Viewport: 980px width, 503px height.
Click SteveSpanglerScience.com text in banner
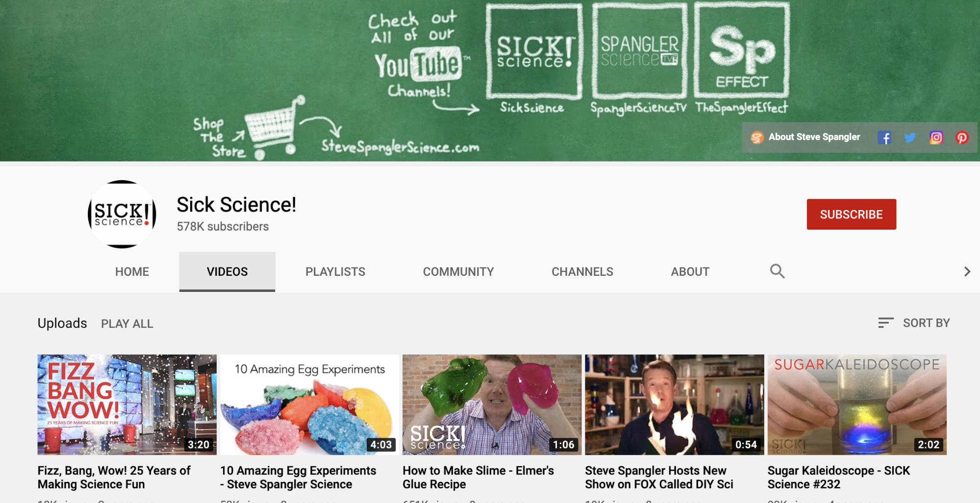tap(400, 147)
